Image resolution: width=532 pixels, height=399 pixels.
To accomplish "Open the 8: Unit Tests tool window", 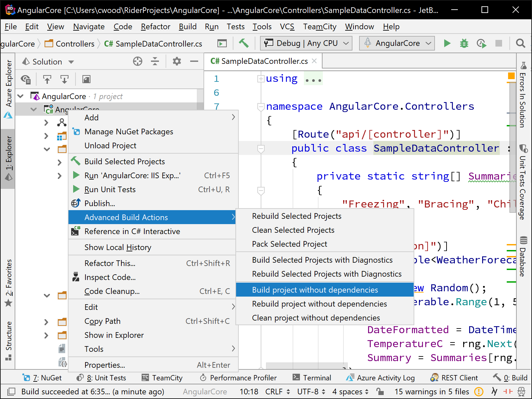I will tap(101, 378).
